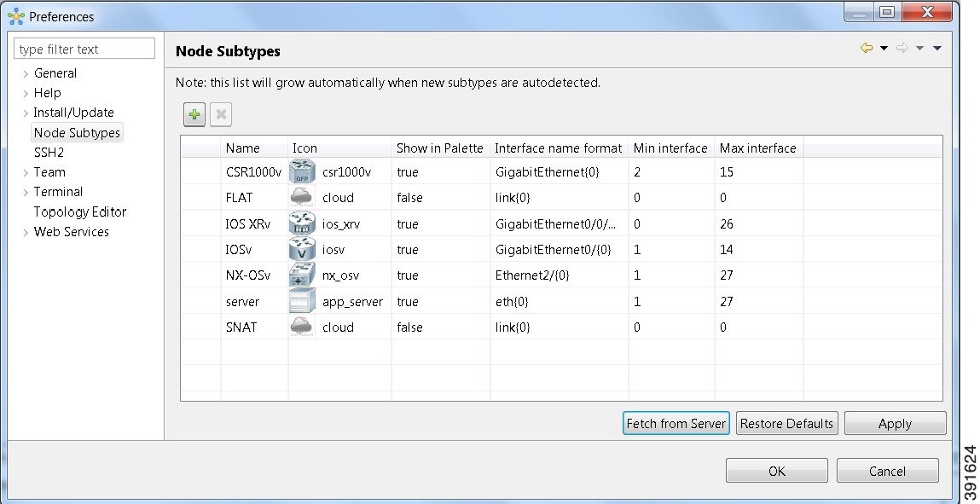Select the nx_osv icon for NX-OSv
This screenshot has height=504, width=980.
pyautogui.click(x=300, y=275)
